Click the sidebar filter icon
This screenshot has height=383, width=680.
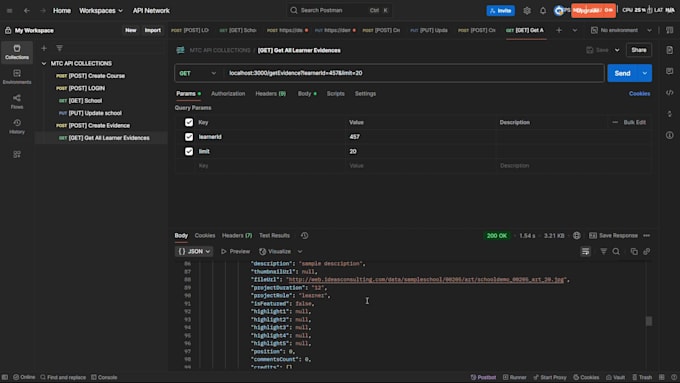pos(59,48)
